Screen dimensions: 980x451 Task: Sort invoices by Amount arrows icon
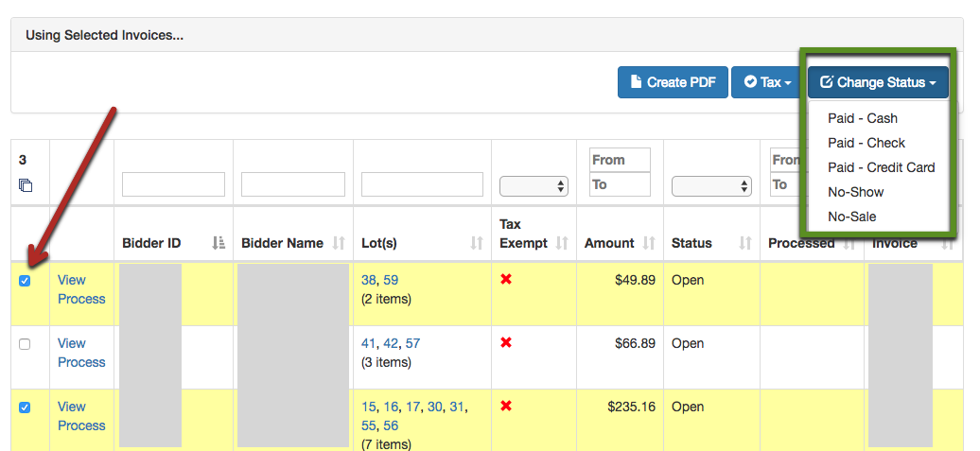(649, 244)
